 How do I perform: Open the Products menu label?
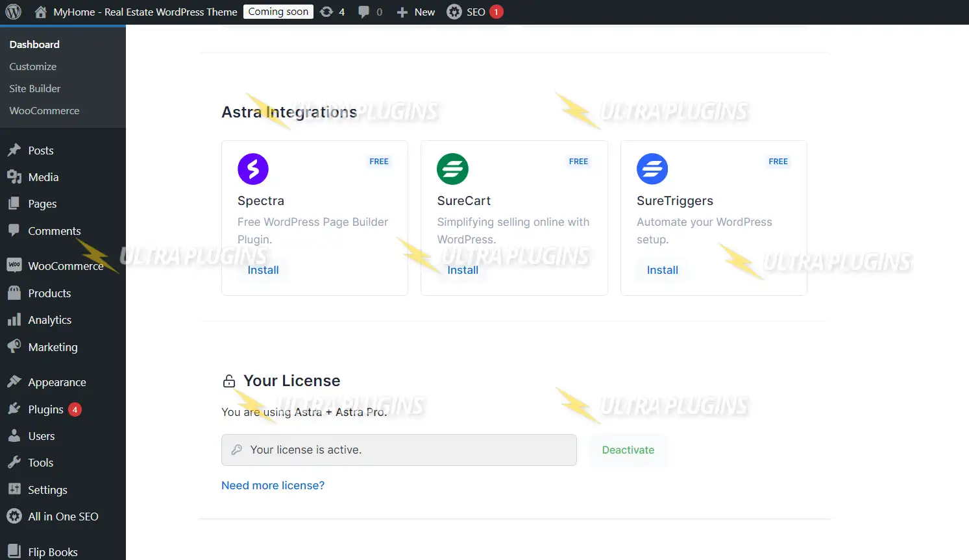pyautogui.click(x=49, y=293)
